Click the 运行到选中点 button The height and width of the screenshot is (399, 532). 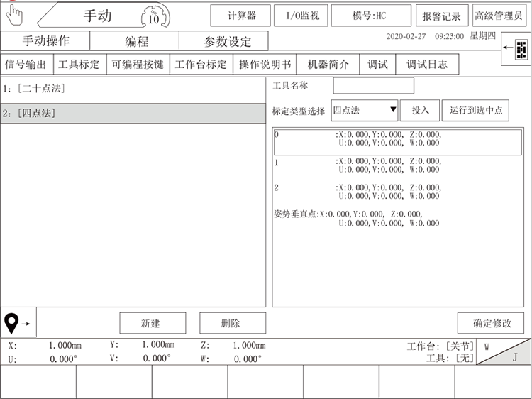pyautogui.click(x=475, y=110)
